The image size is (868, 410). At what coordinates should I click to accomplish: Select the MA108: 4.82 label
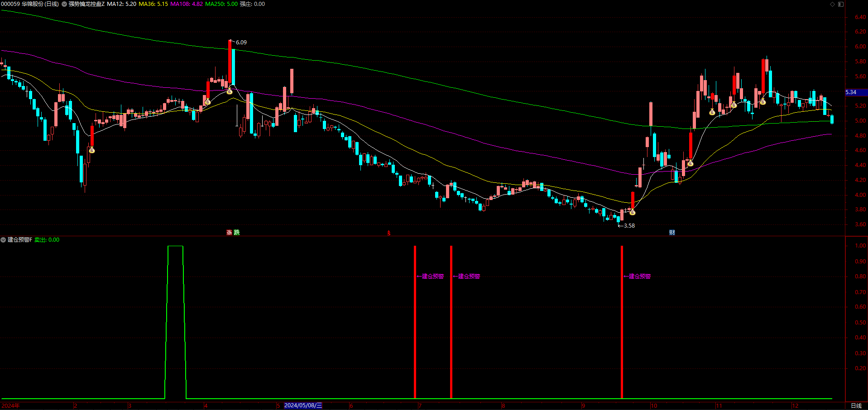(187, 4)
